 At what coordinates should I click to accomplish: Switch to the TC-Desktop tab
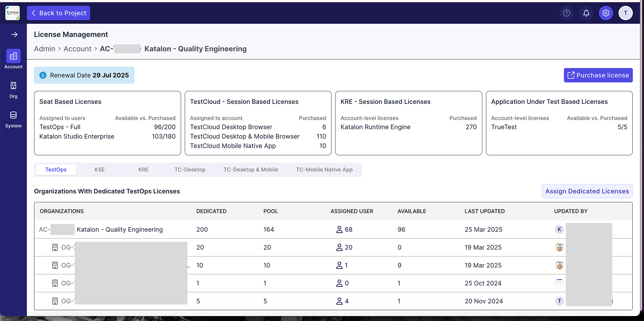coord(190,170)
